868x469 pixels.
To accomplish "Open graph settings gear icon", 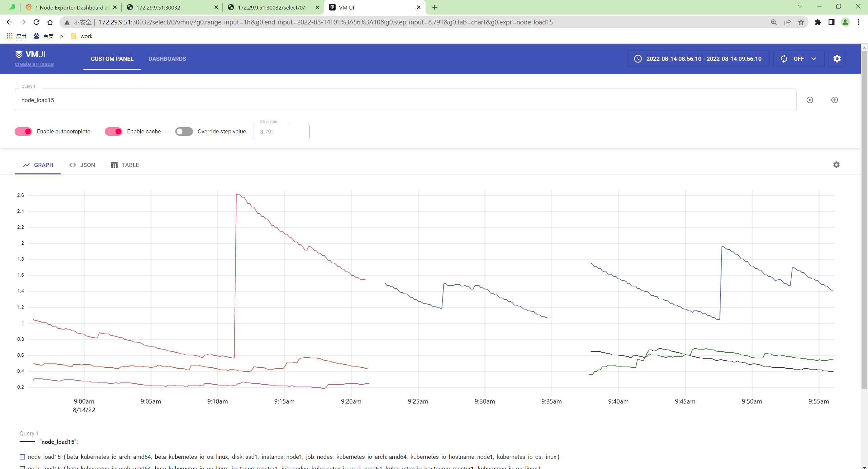I will pyautogui.click(x=836, y=165).
